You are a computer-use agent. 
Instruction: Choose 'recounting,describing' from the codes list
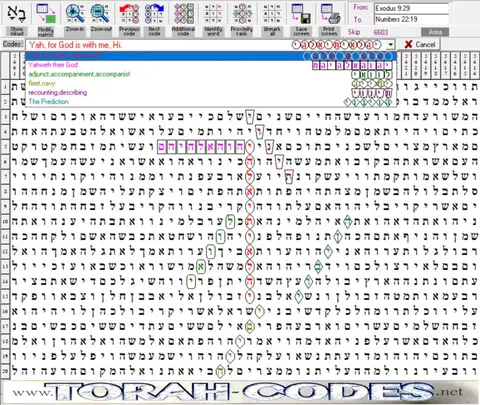pyautogui.click(x=211, y=92)
